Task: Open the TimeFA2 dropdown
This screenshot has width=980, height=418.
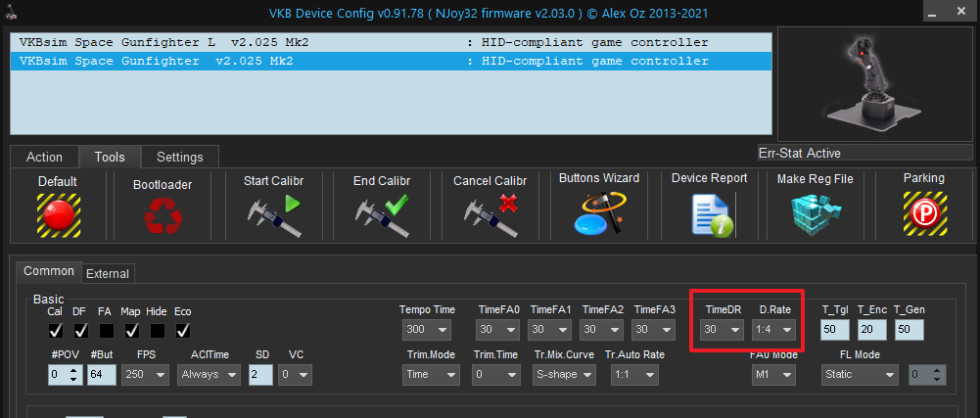Action: tap(601, 329)
